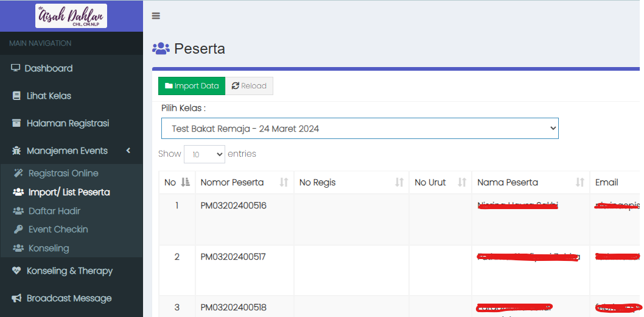Screen dimensions: 644x317
Task: Open Broadcast Message from the sidebar
Action: coord(69,298)
